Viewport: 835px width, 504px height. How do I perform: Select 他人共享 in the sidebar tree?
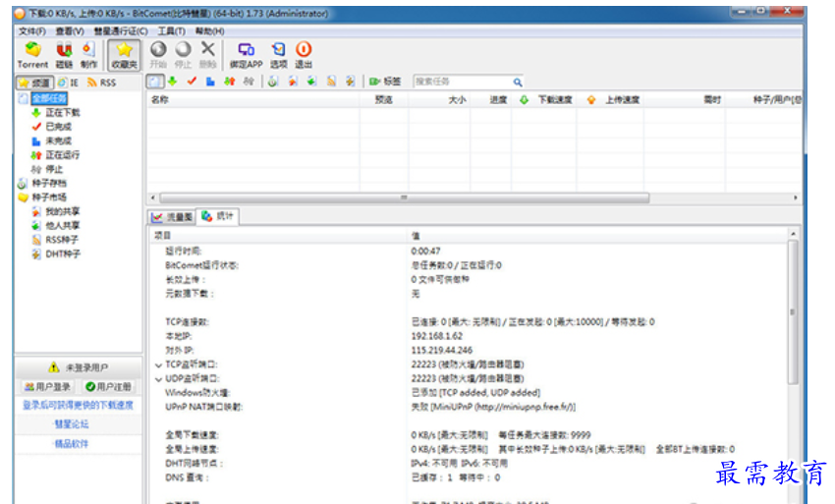pyautogui.click(x=62, y=226)
